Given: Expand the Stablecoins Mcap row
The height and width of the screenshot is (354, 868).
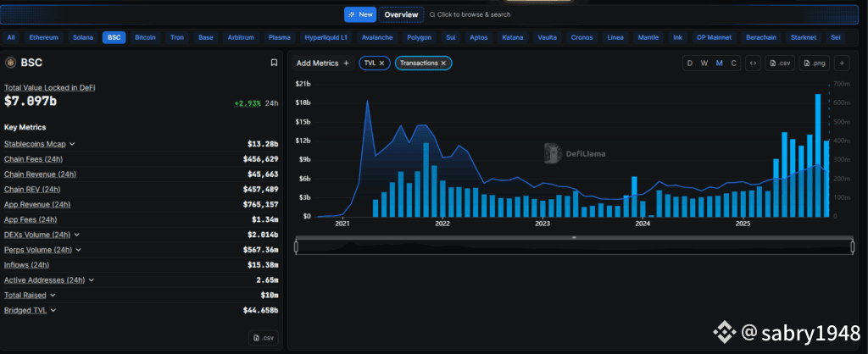Looking at the screenshot, I should [x=72, y=144].
